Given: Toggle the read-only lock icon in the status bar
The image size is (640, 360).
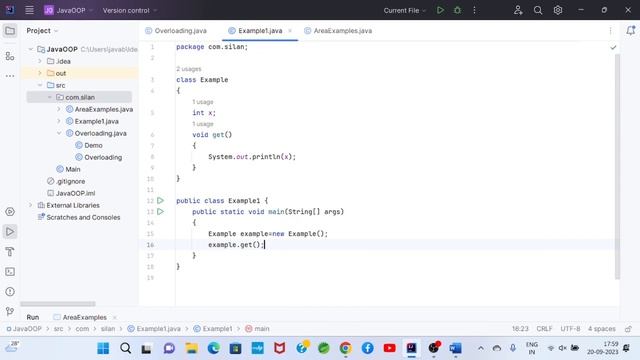Looking at the screenshot, I should click(628, 329).
